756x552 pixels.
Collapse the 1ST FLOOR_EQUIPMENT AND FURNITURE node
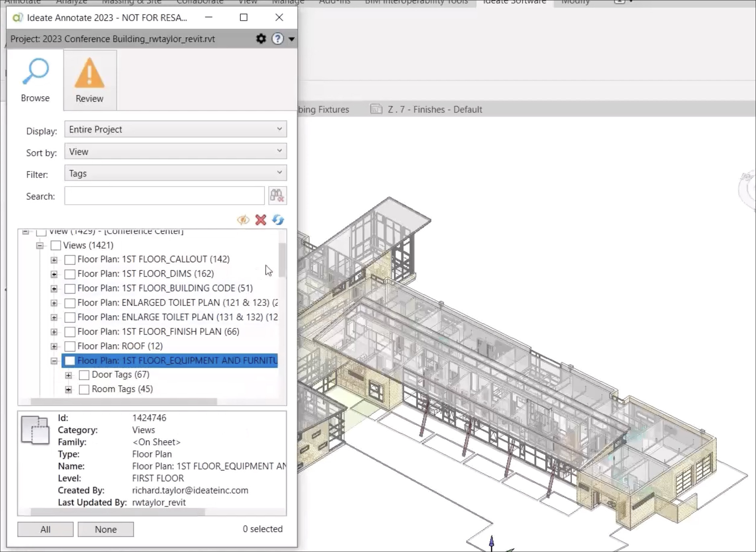[54, 361]
